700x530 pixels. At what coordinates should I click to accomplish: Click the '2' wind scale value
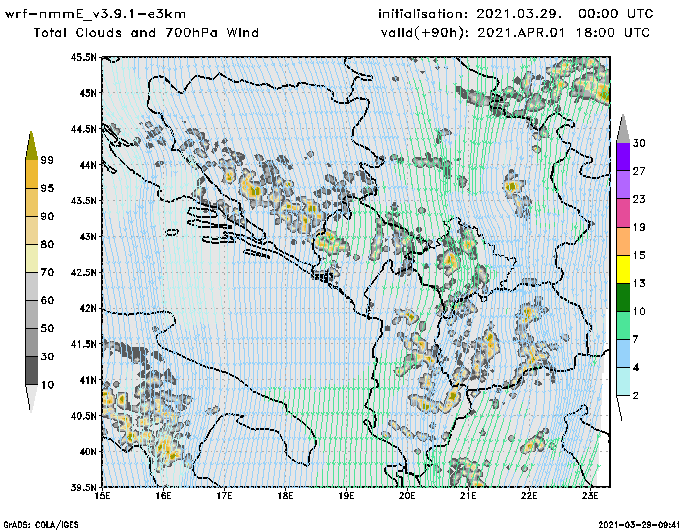click(x=636, y=395)
